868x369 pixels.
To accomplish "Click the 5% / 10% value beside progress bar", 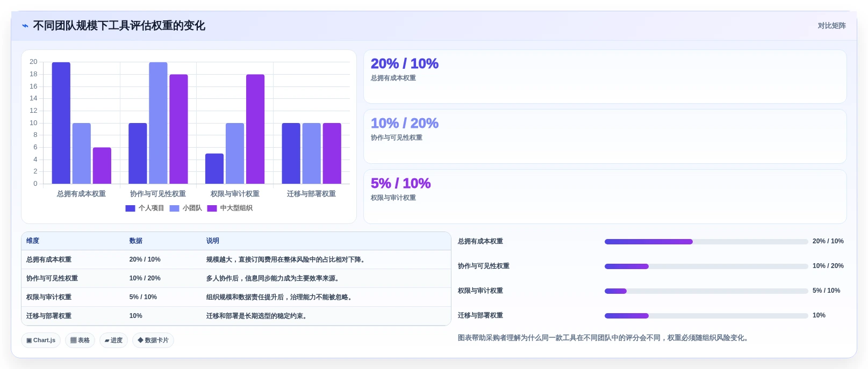I will pyautogui.click(x=826, y=291).
